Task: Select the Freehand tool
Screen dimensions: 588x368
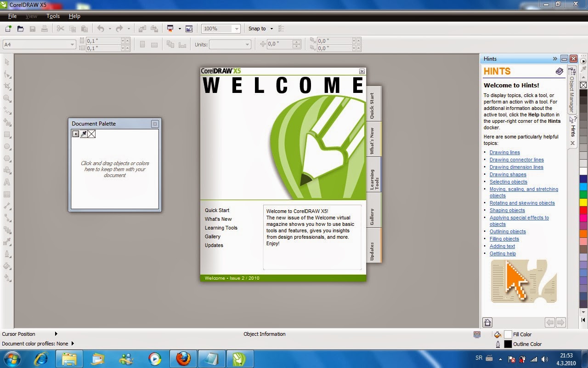Action: click(x=7, y=110)
